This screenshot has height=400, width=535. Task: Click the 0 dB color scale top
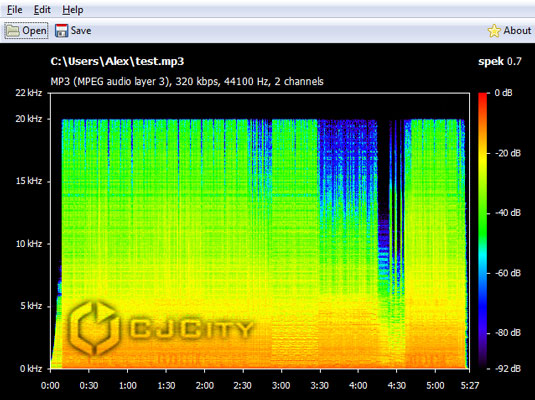[482, 94]
